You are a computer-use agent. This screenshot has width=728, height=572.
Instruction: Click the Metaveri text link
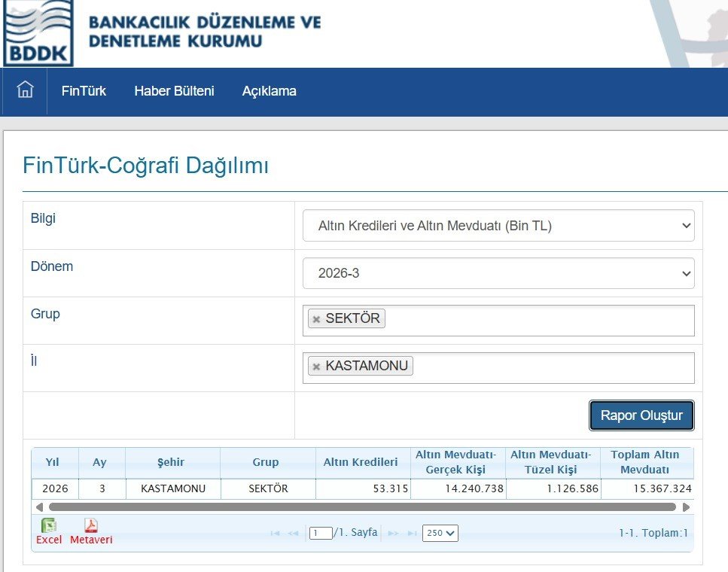pyautogui.click(x=91, y=540)
